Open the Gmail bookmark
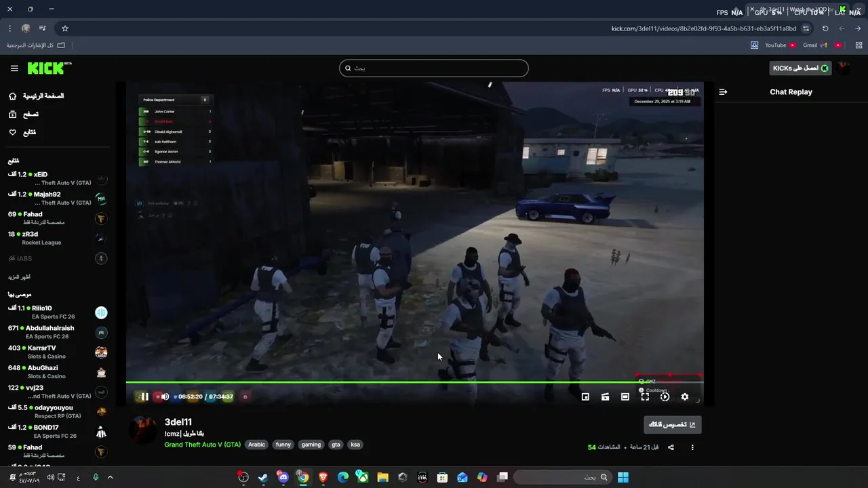The image size is (868, 488). point(814,45)
